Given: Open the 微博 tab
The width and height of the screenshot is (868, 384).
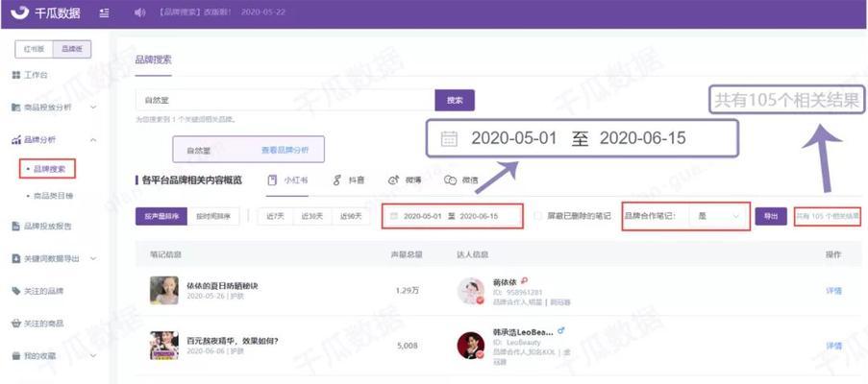Looking at the screenshot, I should (405, 180).
